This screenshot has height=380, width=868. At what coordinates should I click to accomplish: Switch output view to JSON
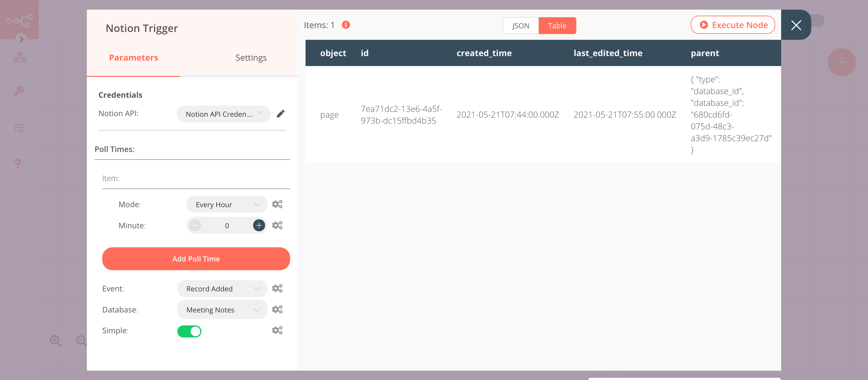coord(520,25)
